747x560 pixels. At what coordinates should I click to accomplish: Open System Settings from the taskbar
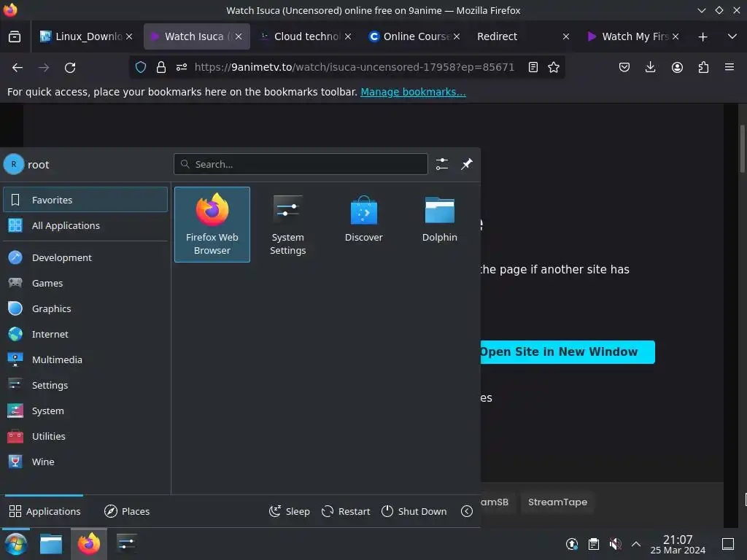(x=126, y=544)
